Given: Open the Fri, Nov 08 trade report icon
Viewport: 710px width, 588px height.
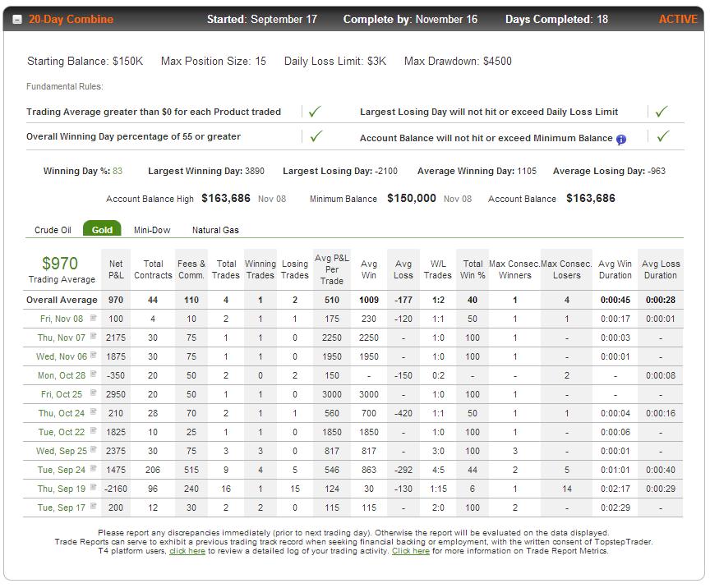Looking at the screenshot, I should pos(93,318).
